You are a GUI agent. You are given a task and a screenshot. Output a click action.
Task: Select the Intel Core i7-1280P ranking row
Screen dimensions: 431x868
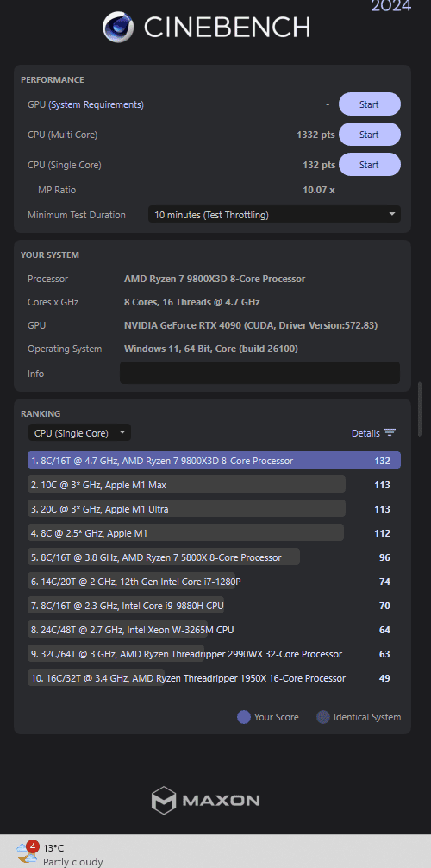[x=214, y=582]
